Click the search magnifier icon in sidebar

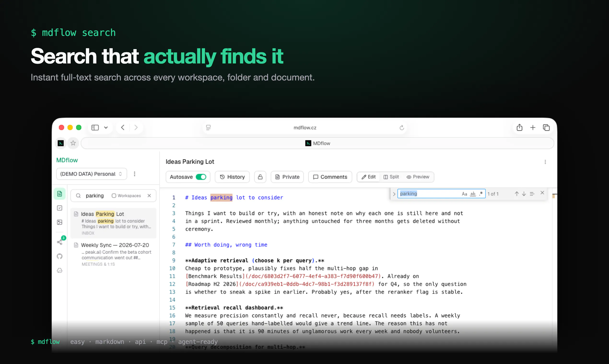tap(78, 196)
